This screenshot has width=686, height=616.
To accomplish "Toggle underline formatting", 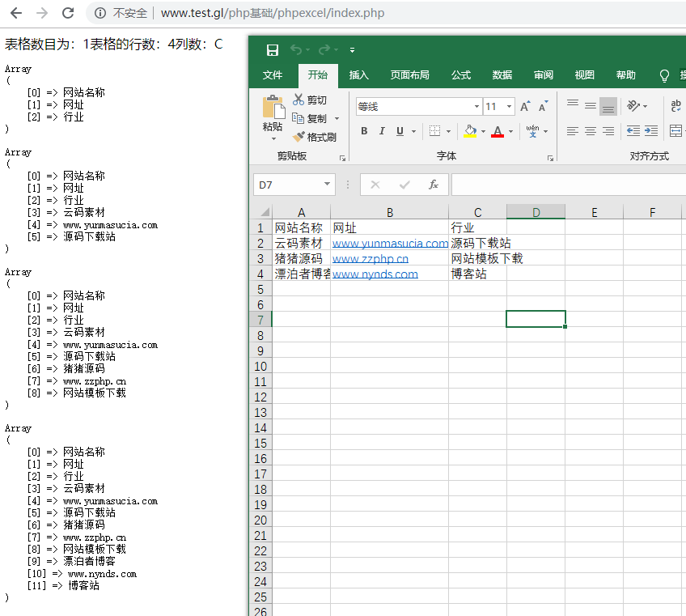I will (400, 131).
